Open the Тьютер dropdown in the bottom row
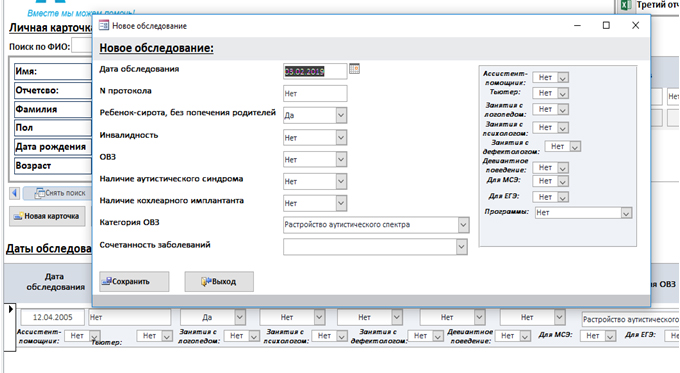 (x=167, y=336)
